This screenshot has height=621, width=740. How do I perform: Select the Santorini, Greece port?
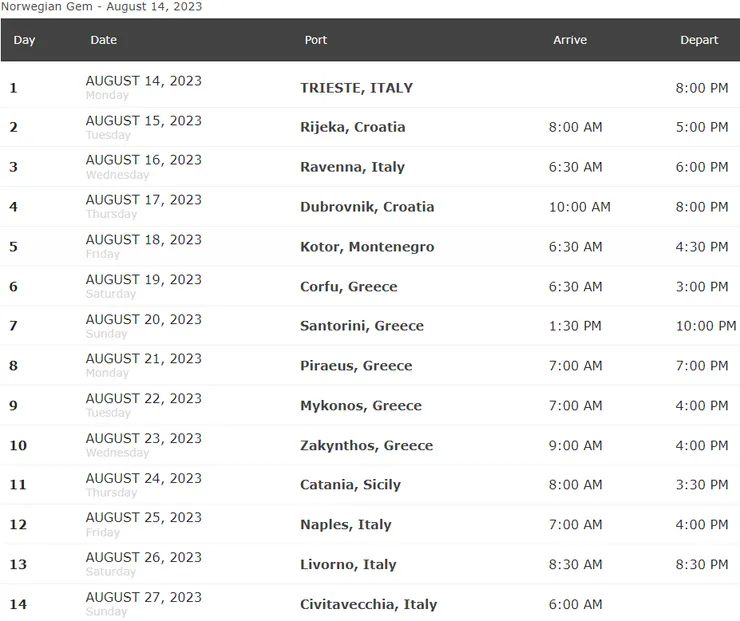(x=362, y=326)
